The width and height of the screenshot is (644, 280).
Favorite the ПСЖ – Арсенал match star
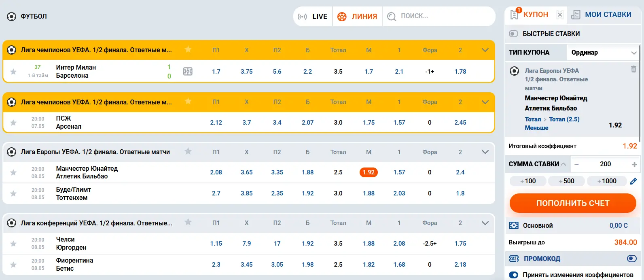pyautogui.click(x=13, y=123)
